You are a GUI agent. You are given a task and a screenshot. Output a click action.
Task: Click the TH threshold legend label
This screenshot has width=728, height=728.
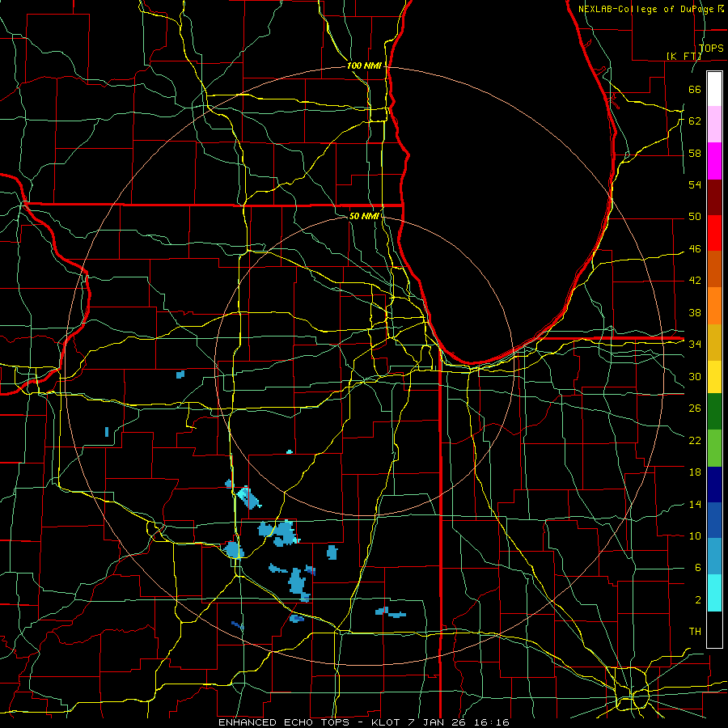point(695,632)
